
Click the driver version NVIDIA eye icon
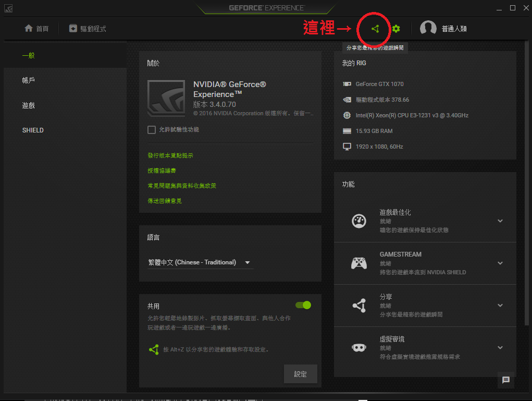(347, 100)
